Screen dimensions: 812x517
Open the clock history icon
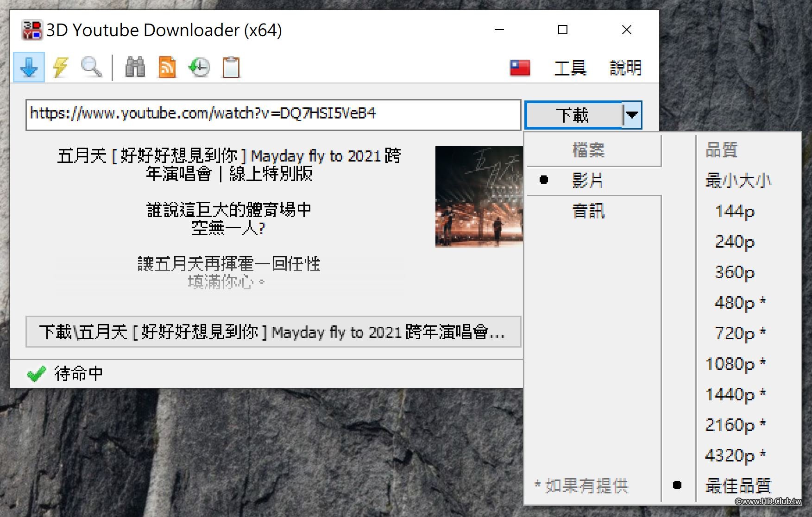(199, 68)
